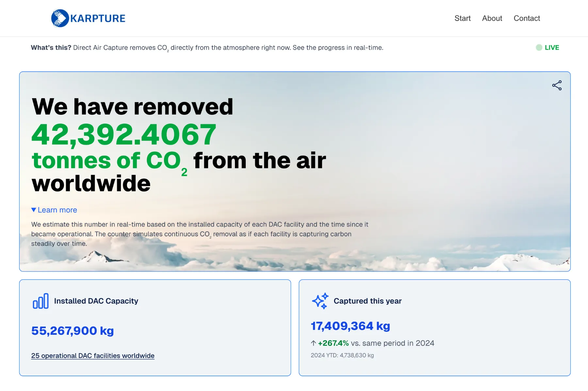Select the 17,409,364 kg captured value

[350, 326]
